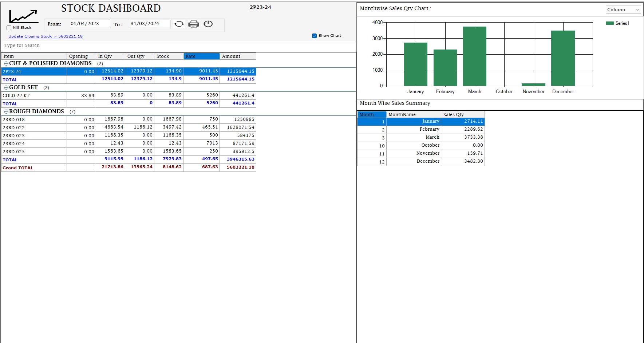The image size is (644, 343).
Task: Click the To date input field
Action: coord(150,24)
